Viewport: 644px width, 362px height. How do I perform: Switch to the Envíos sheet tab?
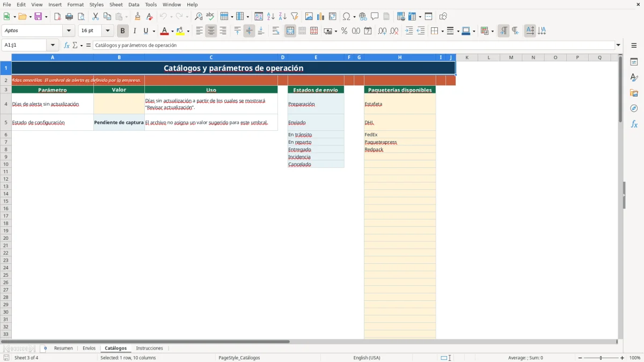89,349
